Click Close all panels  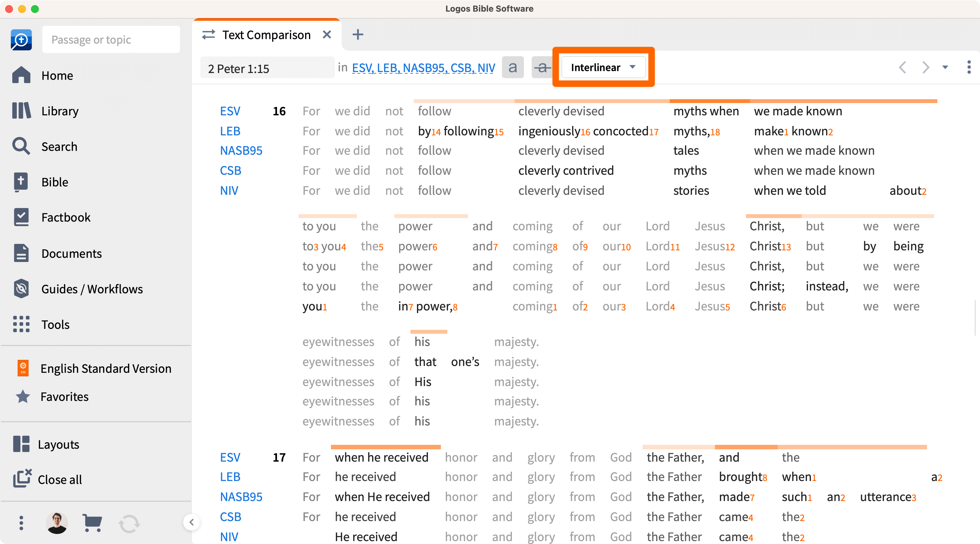pyautogui.click(x=47, y=479)
